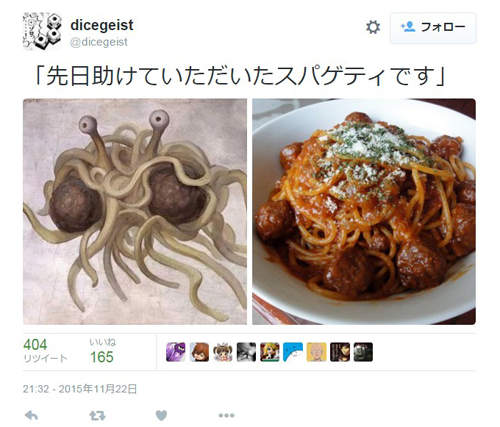Open the gear settings dropdown

[373, 27]
